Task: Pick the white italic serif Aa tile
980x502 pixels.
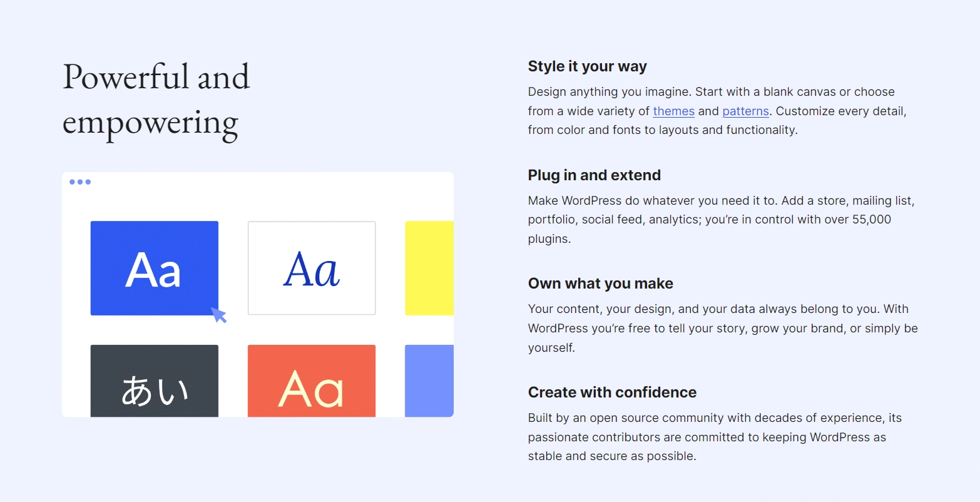Action: pyautogui.click(x=312, y=268)
